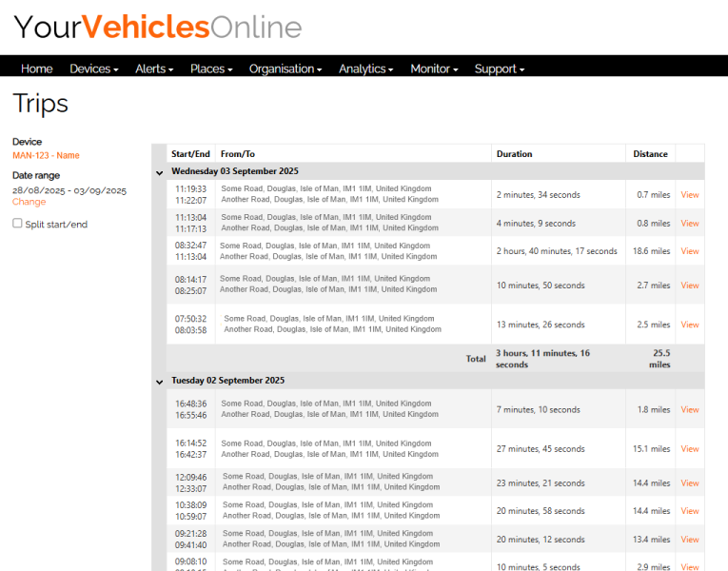Collapse the Wednesday 03 September 2025 group
The image size is (728, 571).
point(159,172)
